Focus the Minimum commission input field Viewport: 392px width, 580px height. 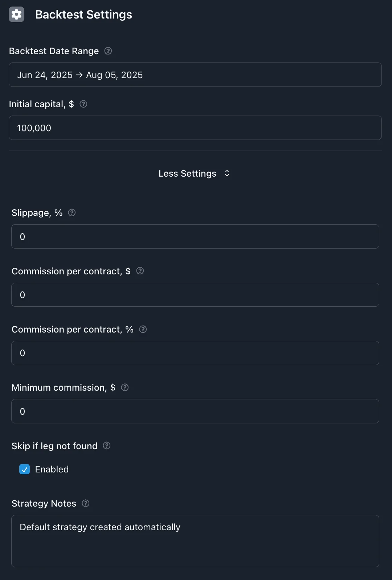click(x=195, y=411)
